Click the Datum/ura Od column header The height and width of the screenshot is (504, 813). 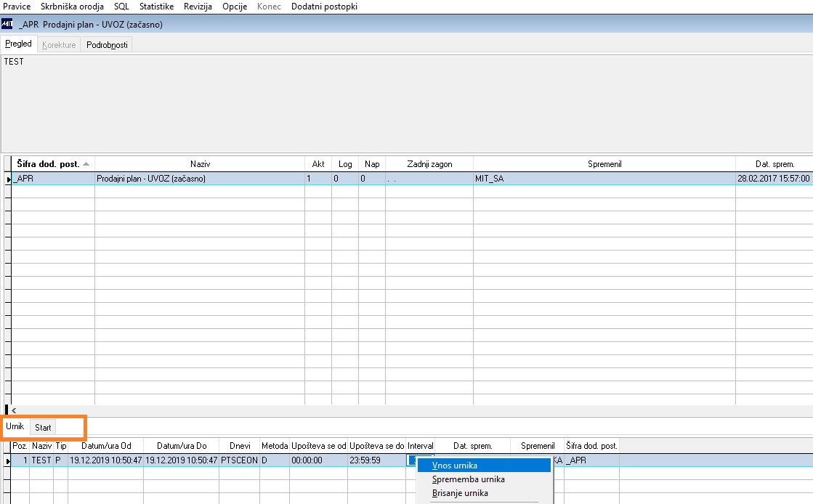click(x=106, y=446)
